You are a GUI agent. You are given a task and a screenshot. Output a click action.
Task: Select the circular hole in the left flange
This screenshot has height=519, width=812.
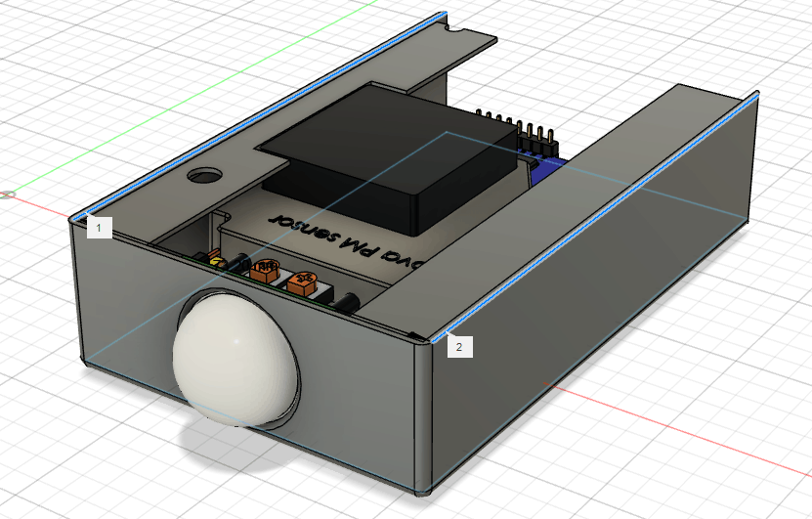pos(204,175)
